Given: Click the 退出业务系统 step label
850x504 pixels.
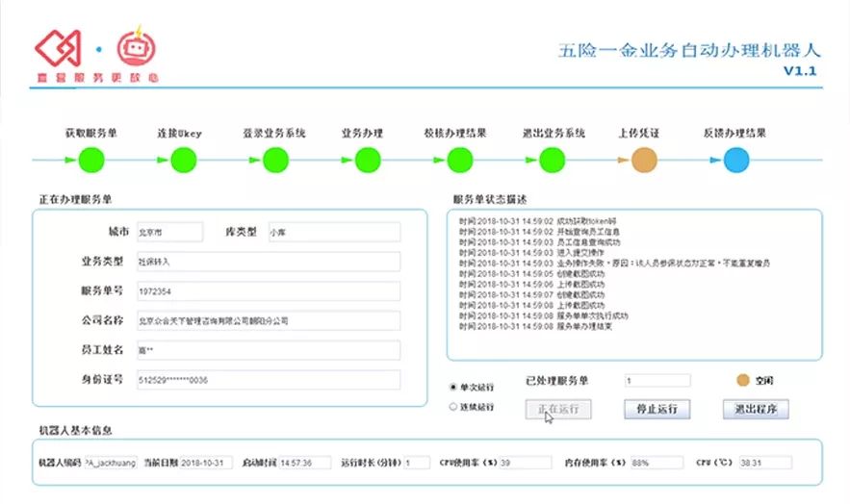Looking at the screenshot, I should pos(554,133).
